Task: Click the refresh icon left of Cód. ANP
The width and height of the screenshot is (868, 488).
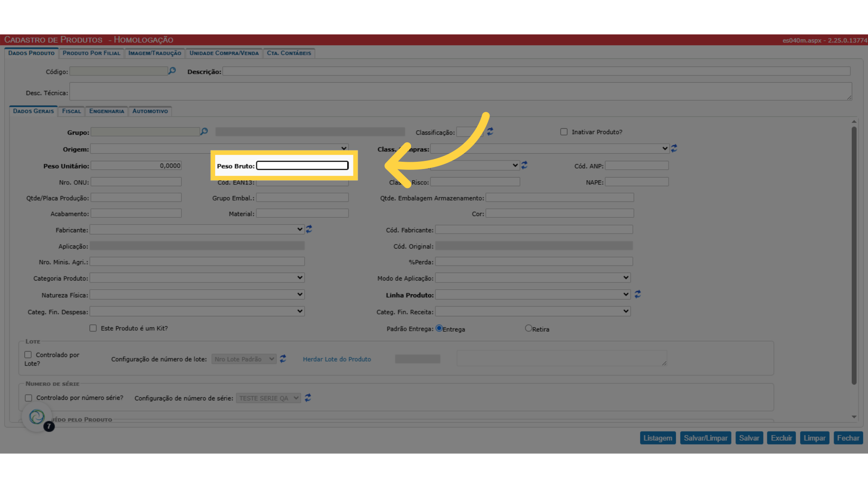Action: tap(524, 165)
